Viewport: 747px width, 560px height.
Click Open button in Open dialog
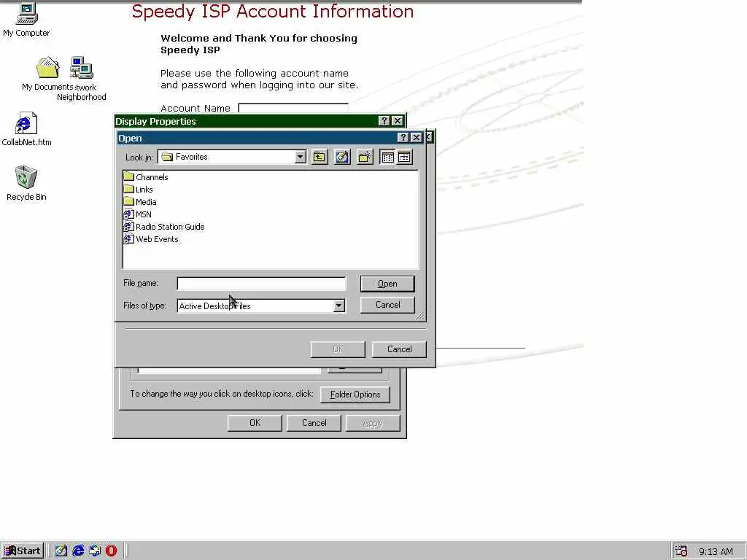point(387,284)
